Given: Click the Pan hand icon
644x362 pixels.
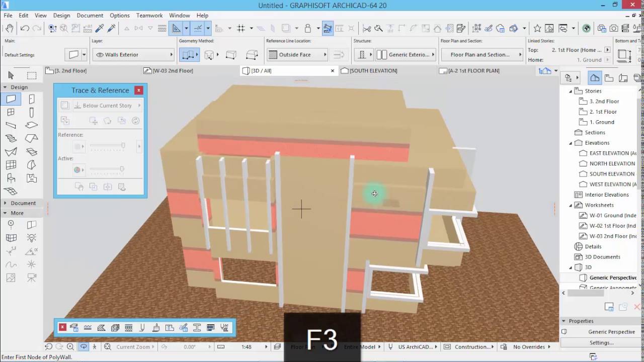Looking at the screenshot, I should click(9, 28).
